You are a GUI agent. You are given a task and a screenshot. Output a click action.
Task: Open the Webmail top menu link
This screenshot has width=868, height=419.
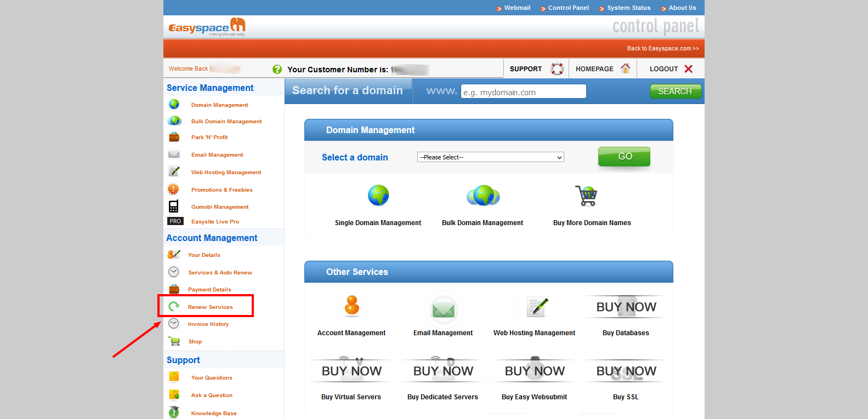517,8
